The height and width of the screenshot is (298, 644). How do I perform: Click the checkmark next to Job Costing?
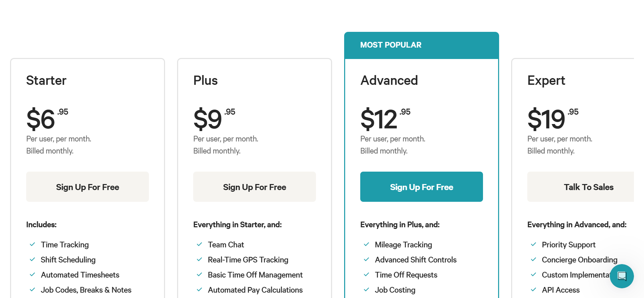366,290
